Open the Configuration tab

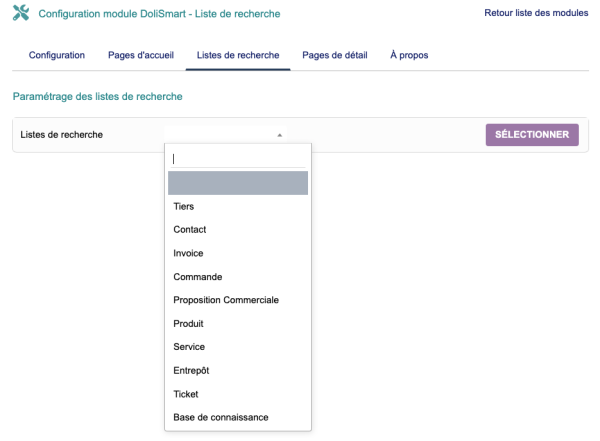[x=57, y=54]
